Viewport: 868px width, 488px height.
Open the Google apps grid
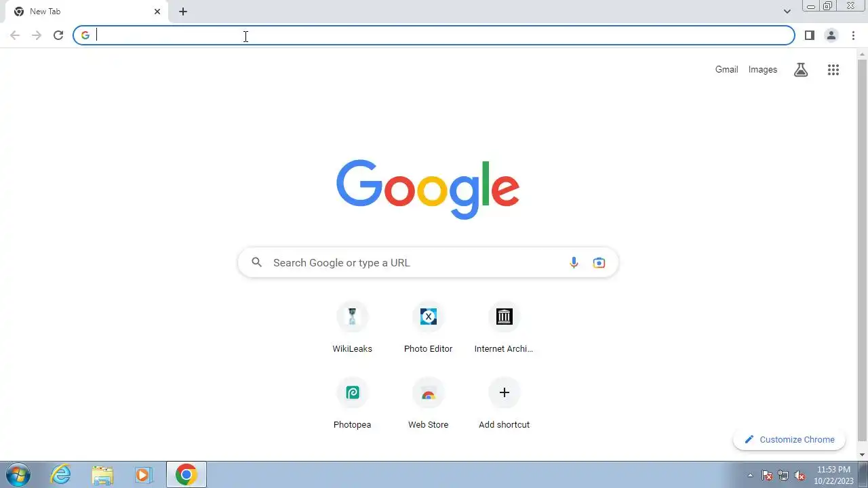833,70
